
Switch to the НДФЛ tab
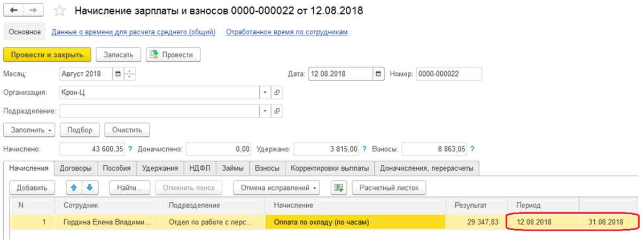[199, 168]
